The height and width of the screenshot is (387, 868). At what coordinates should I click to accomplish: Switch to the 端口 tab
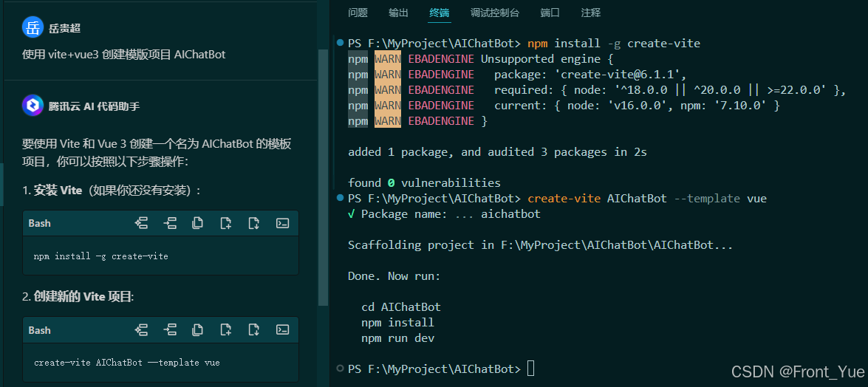[550, 13]
